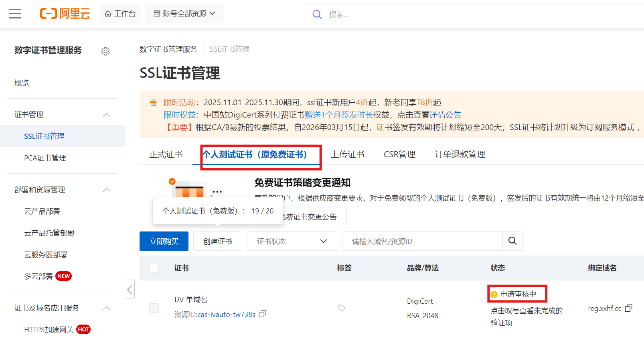Click 数字证书管理服务 breadcrumb link

(x=168, y=49)
